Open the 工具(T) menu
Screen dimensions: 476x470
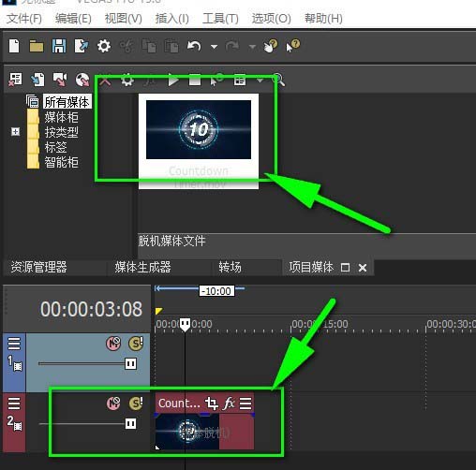[x=220, y=19]
